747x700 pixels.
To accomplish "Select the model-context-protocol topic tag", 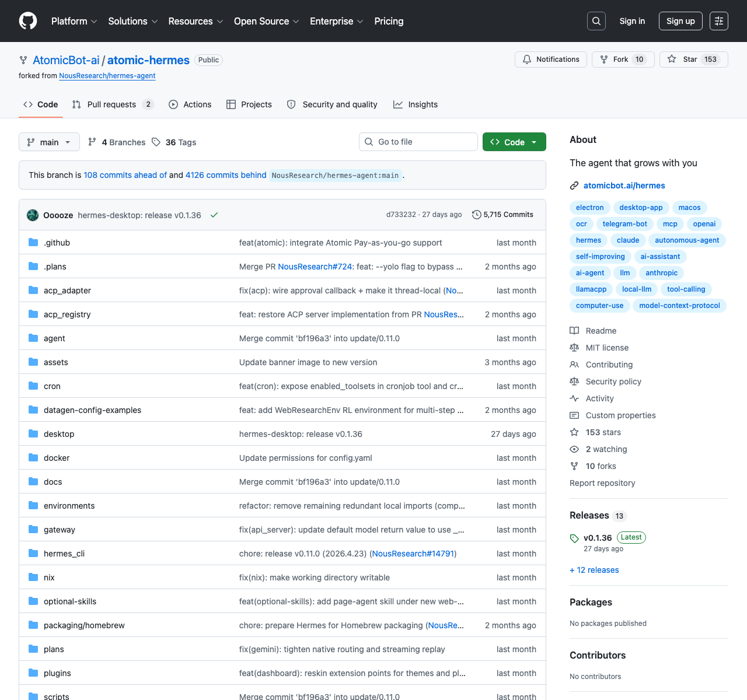I will click(679, 306).
